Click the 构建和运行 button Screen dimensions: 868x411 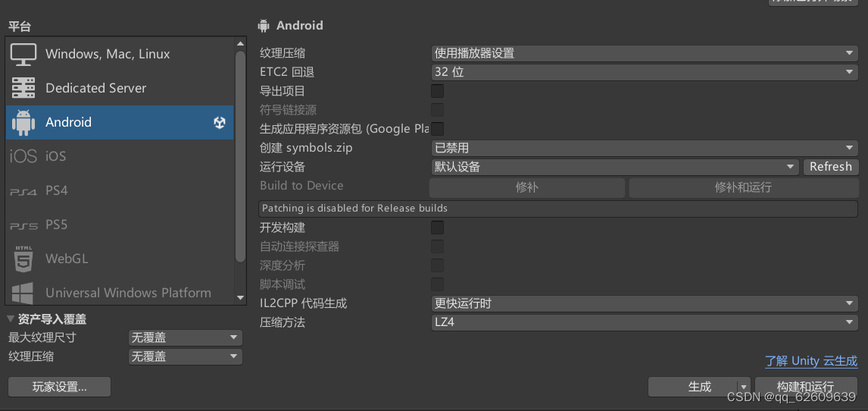(x=805, y=387)
